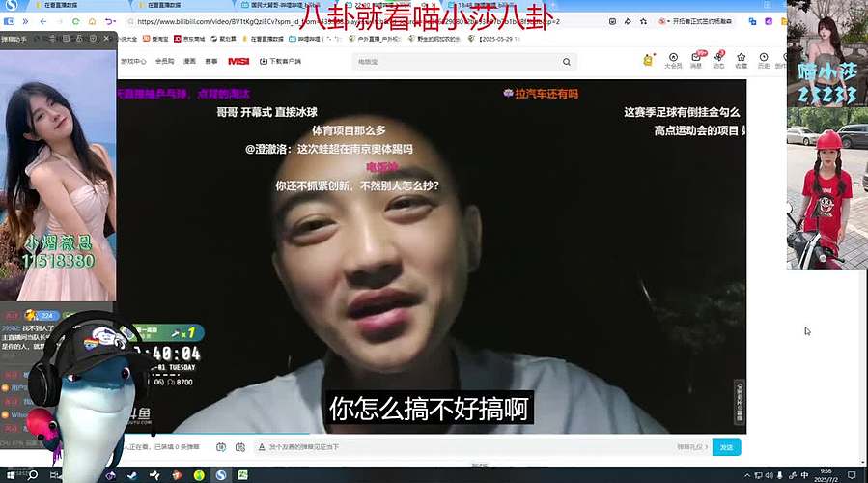This screenshot has height=483, width=868.
Task: Open danmaku settings icon beside toggle
Action: click(x=240, y=447)
